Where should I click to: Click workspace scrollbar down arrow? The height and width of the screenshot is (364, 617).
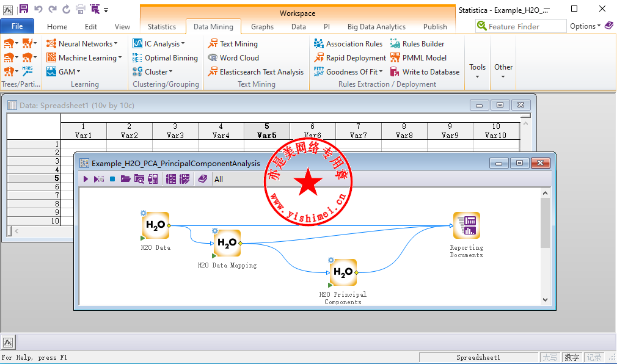545,300
